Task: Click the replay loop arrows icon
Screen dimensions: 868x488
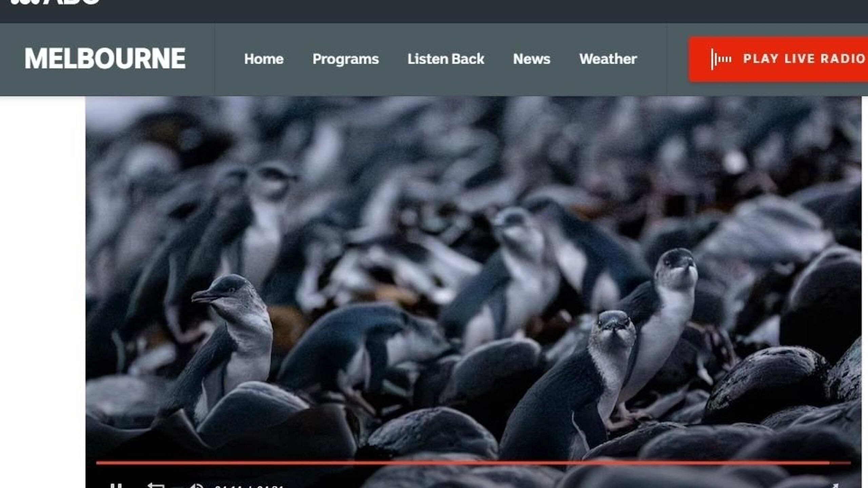Action: [156, 486]
